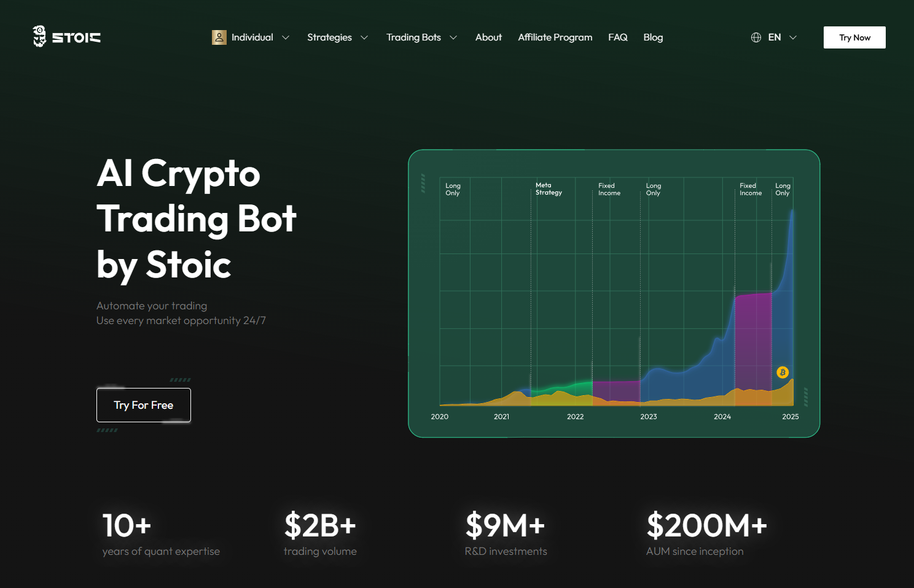Click the 2025 year marker on the chart

(791, 416)
